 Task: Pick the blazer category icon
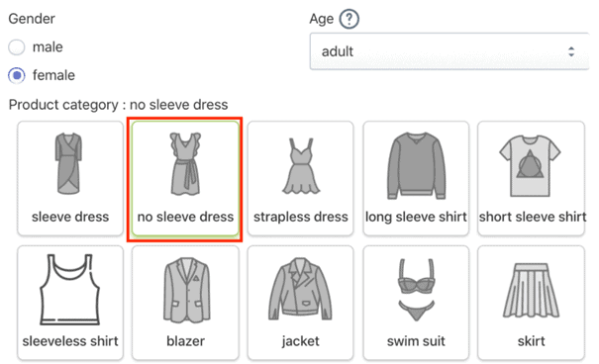[187, 290]
